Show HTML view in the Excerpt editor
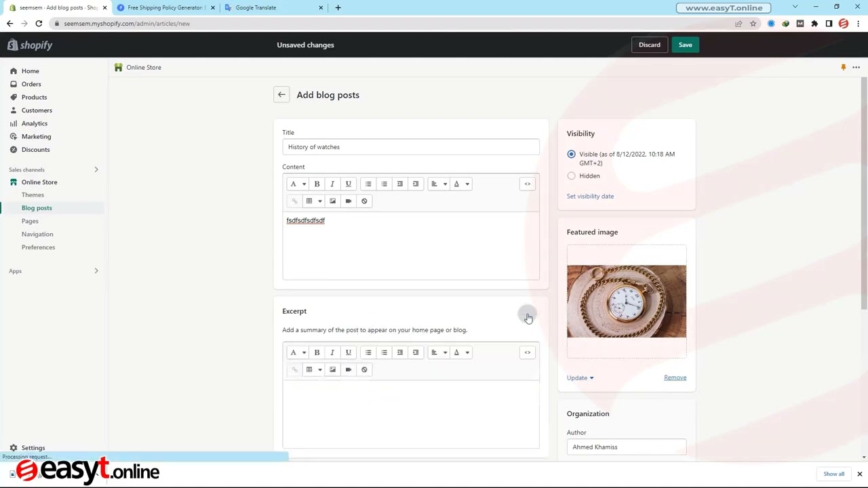Image resolution: width=868 pixels, height=488 pixels. [x=528, y=352]
